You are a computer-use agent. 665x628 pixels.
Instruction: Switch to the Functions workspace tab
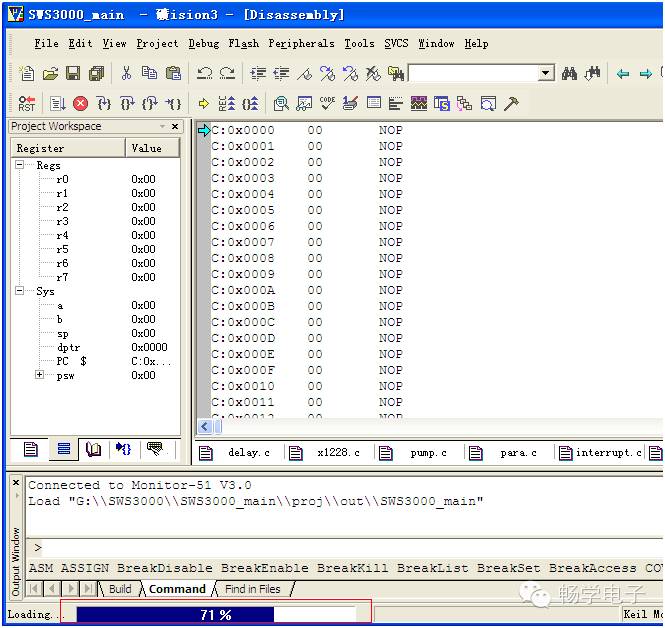pyautogui.click(x=123, y=449)
